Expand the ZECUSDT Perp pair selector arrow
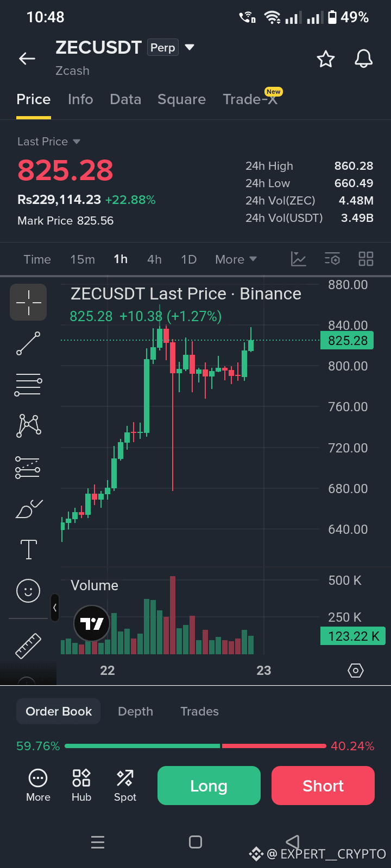The height and width of the screenshot is (868, 391). click(190, 48)
